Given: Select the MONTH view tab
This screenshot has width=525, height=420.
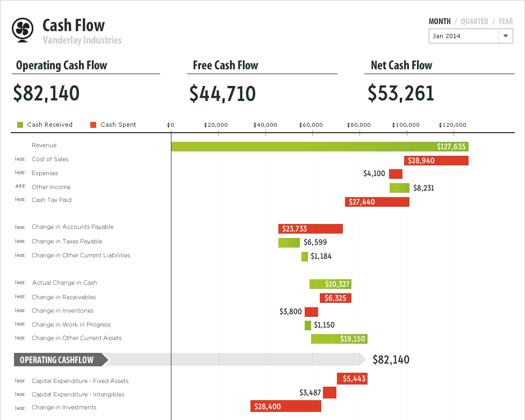Looking at the screenshot, I should (x=439, y=21).
